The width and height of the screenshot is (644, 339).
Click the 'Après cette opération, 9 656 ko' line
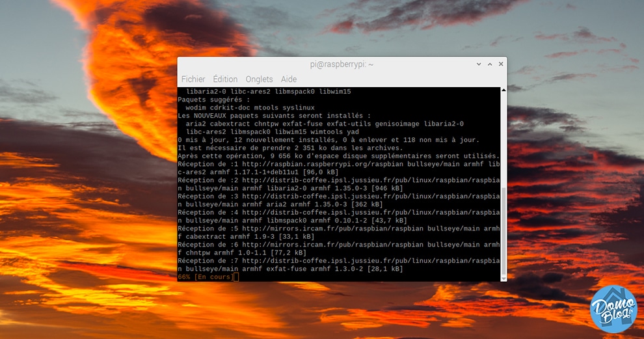point(338,156)
